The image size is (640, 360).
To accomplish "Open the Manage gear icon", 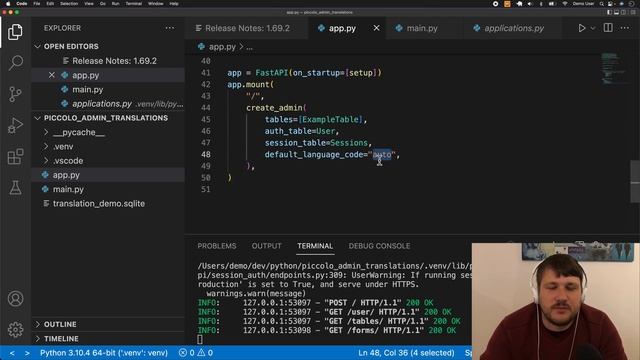I will (15, 329).
